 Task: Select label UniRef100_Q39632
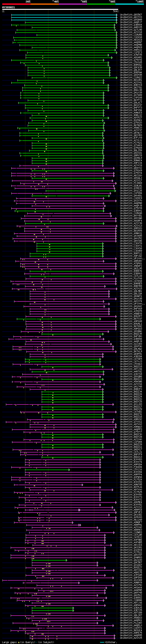[x=131, y=188]
